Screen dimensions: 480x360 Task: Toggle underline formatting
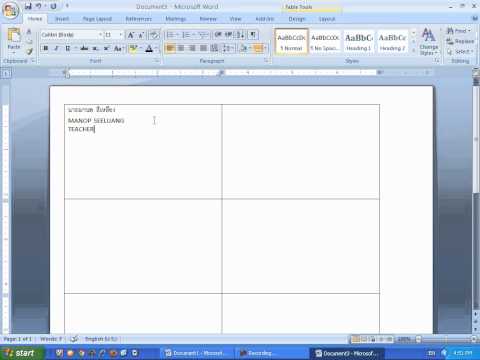[x=68, y=48]
